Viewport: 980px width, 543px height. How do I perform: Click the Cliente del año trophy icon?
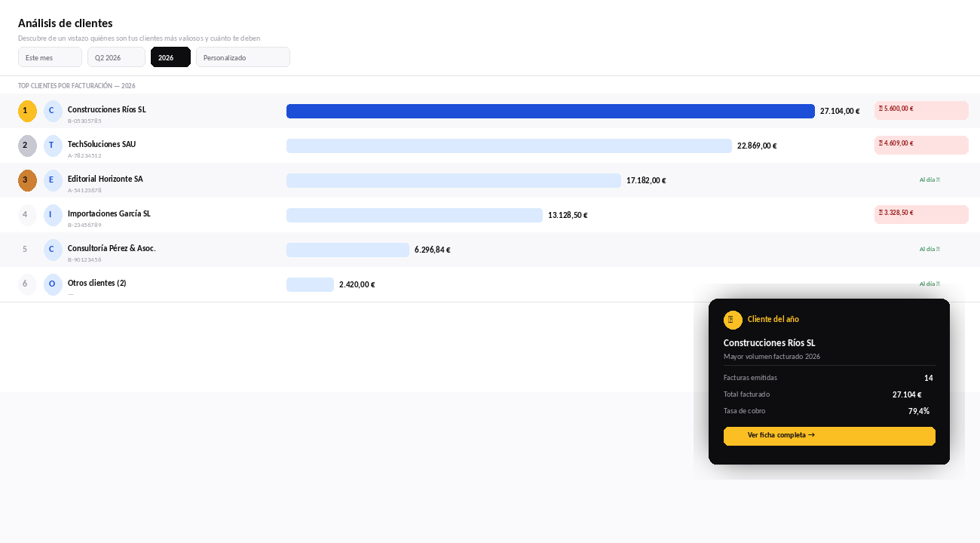click(x=733, y=320)
